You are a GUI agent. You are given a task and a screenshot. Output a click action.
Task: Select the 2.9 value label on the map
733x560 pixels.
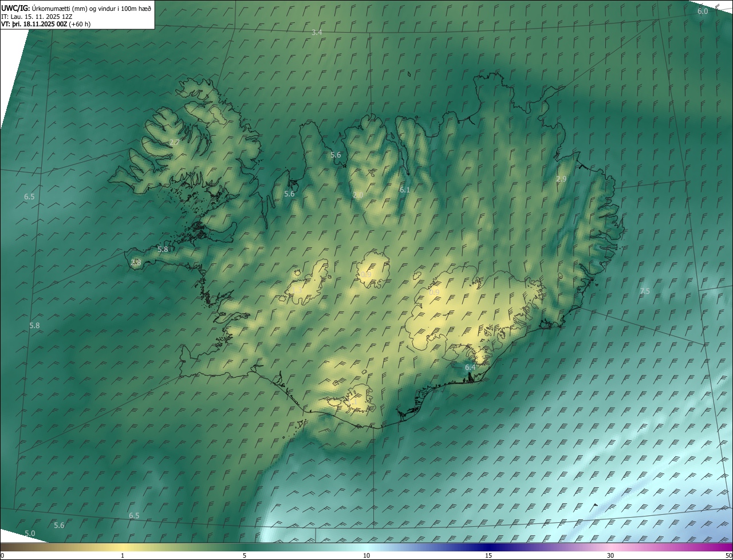coord(561,179)
